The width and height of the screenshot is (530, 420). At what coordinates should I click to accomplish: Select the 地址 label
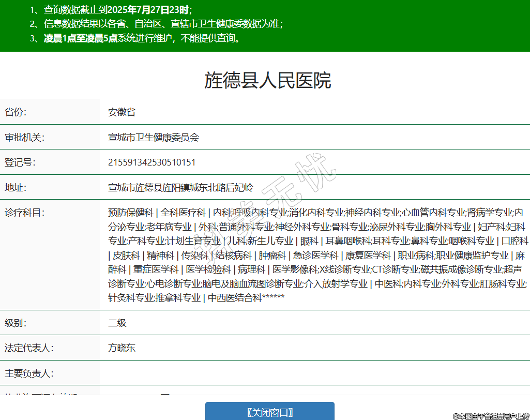pos(16,187)
